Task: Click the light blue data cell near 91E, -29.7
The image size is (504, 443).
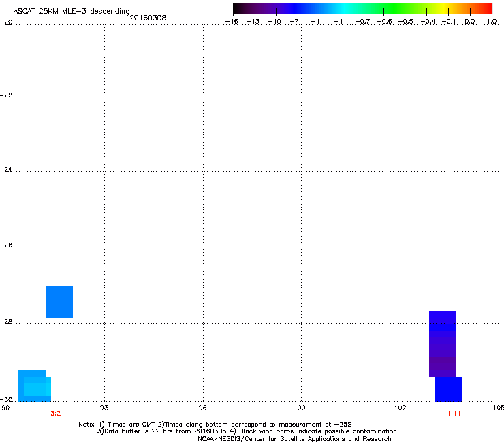Action: coord(35,386)
